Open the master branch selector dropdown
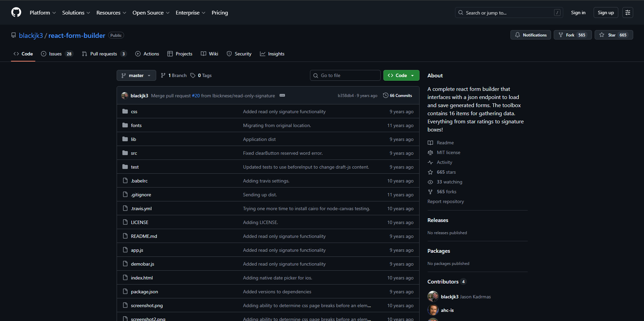 [x=136, y=75]
